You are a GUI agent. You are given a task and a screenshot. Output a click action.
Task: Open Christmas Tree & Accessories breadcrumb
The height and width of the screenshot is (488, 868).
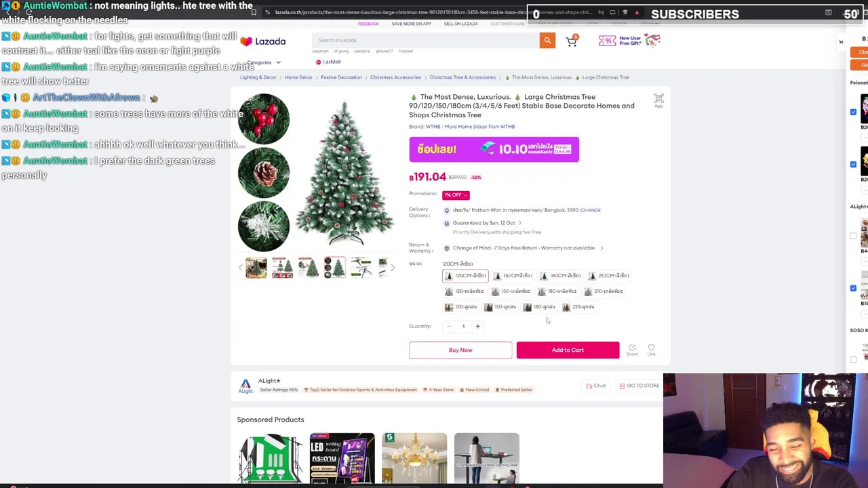462,77
